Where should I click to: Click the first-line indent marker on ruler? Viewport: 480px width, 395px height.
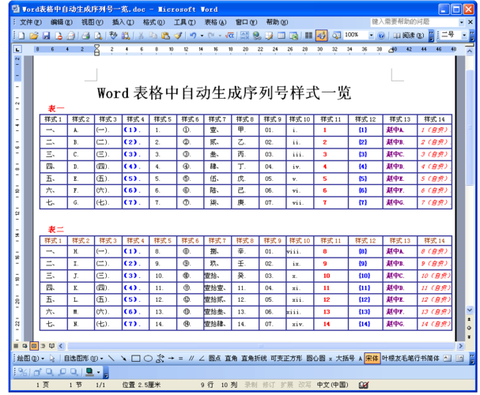pos(97,47)
